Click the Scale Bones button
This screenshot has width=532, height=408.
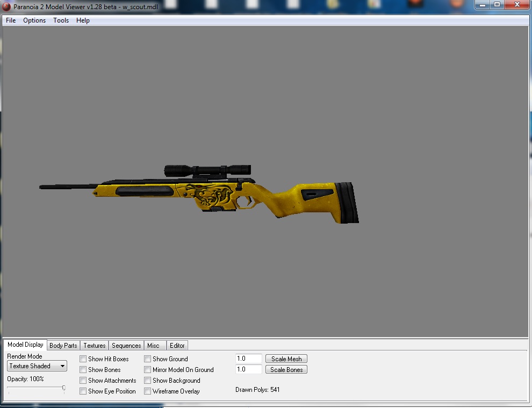[x=286, y=370]
